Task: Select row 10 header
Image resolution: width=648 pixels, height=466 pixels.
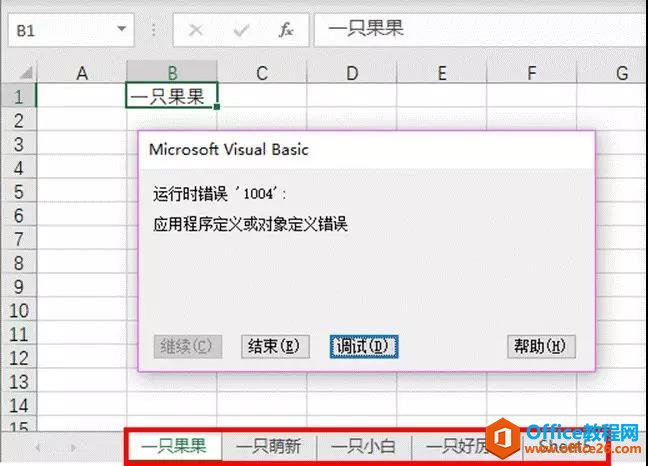Action: point(18,310)
